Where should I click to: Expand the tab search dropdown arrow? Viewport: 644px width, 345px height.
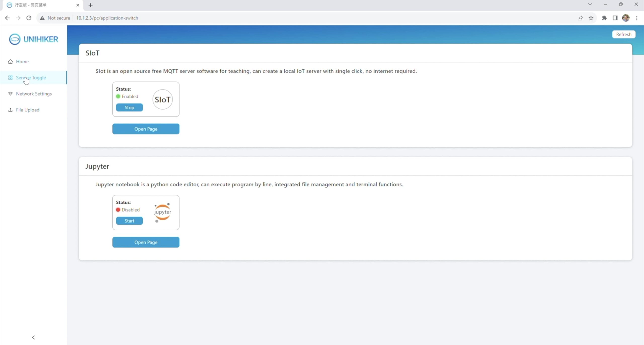pos(590,4)
